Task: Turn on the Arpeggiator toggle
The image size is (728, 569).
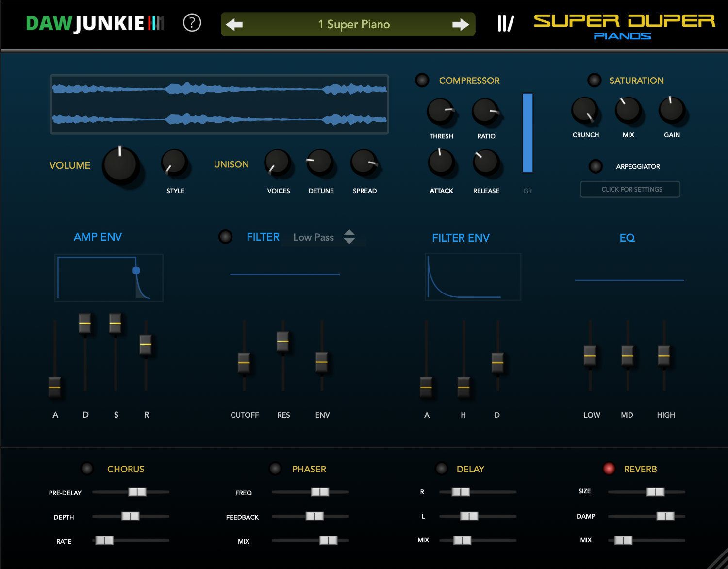Action: point(596,166)
